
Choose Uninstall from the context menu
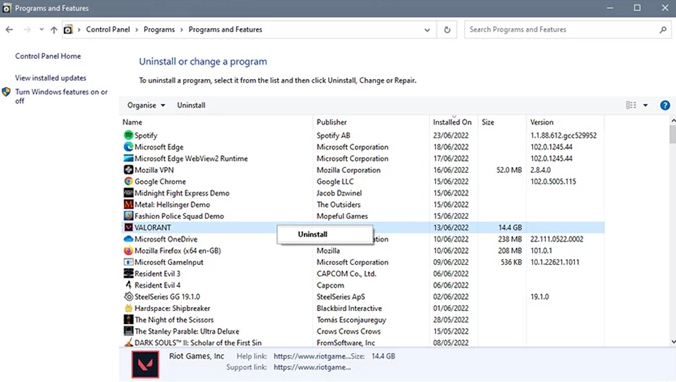coord(325,235)
